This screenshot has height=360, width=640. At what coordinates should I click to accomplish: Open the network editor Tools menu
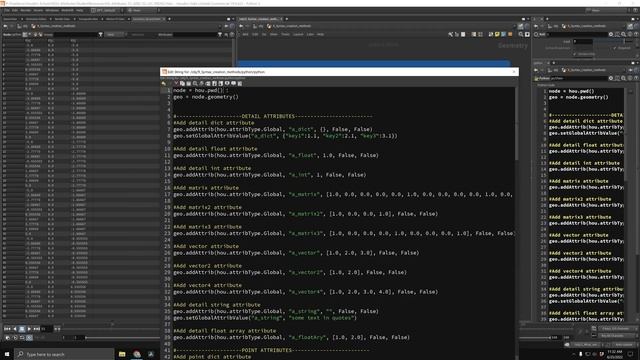coord(285,34)
